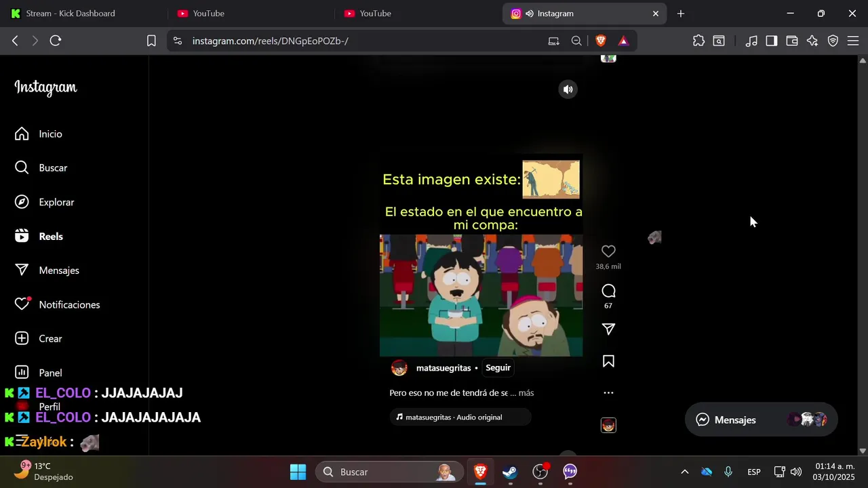Screen dimensions: 868x488
Task: Open the volume control in the system tray
Action: [796, 472]
